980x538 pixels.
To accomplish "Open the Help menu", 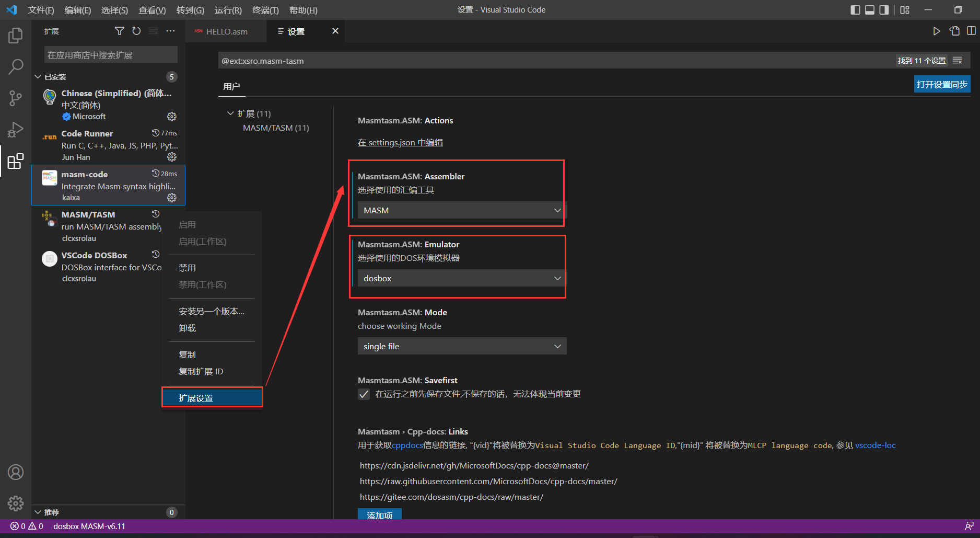I will 303,10.
